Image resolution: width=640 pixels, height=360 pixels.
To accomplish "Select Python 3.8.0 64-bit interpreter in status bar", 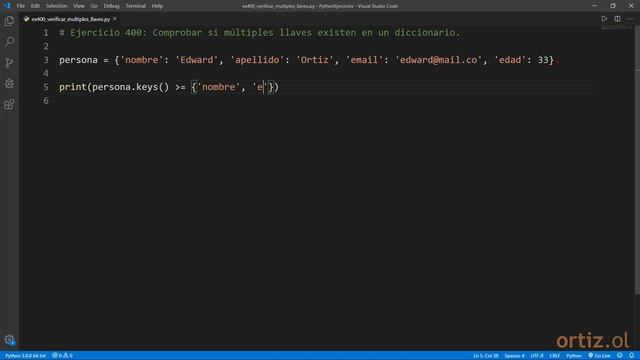I will (25, 356).
